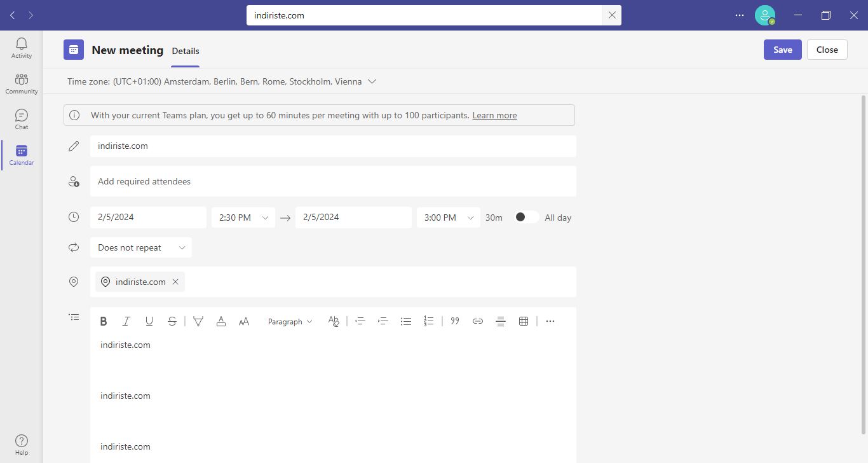The height and width of the screenshot is (463, 868).
Task: Clear all formatting
Action: tap(334, 321)
